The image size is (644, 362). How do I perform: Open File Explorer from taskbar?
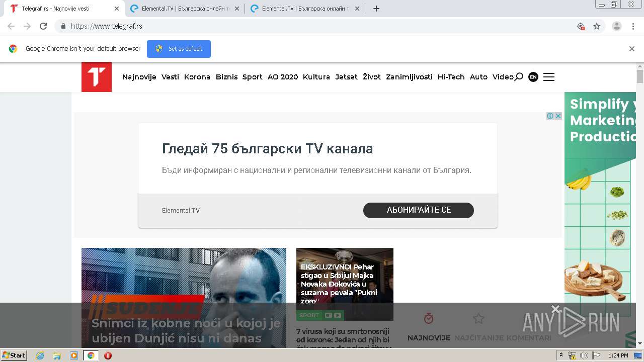[57, 355]
